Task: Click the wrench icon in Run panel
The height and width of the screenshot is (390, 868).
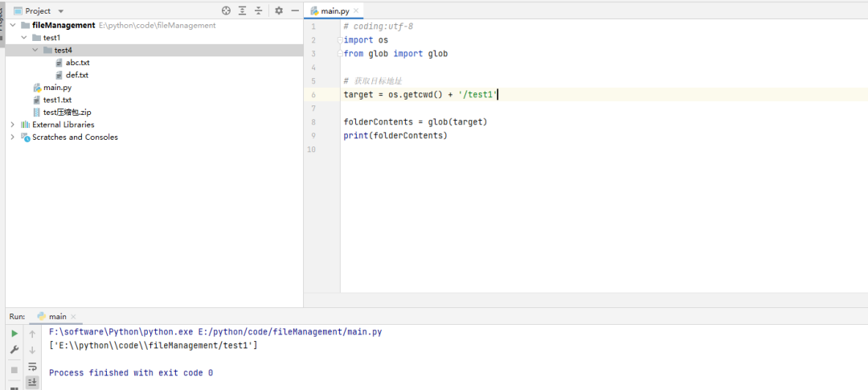Action: (x=15, y=350)
